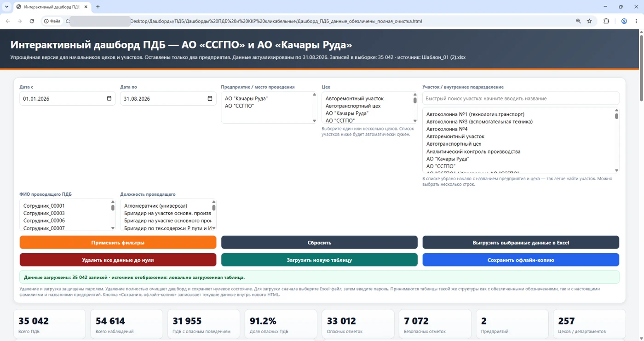This screenshot has height=341, width=644.
Task: Open calendar picker in 'Дата с' field
Action: [x=109, y=98]
